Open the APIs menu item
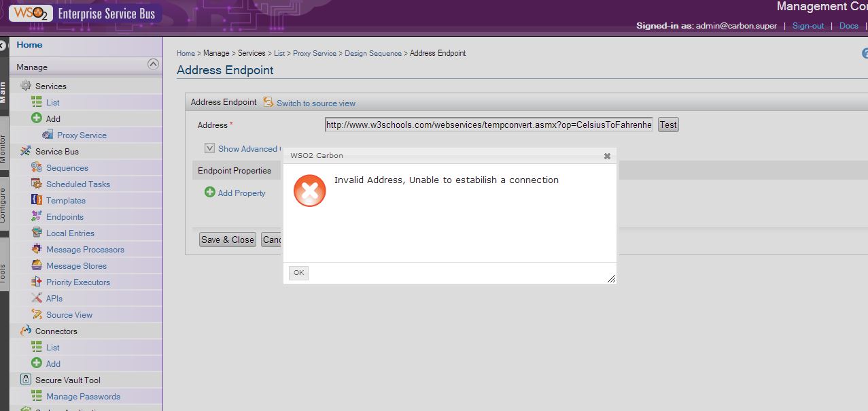868x411 pixels. click(54, 299)
